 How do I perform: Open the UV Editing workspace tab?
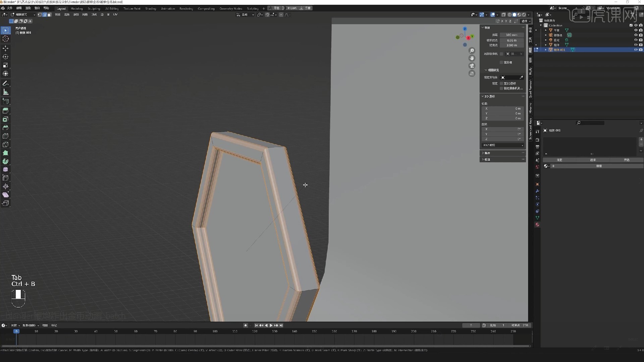pyautogui.click(x=112, y=9)
